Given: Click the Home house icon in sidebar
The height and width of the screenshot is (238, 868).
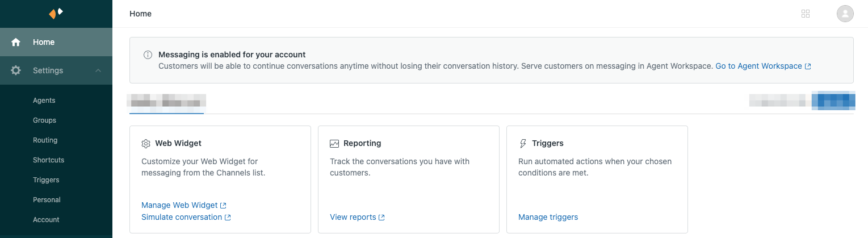Looking at the screenshot, I should [x=16, y=42].
